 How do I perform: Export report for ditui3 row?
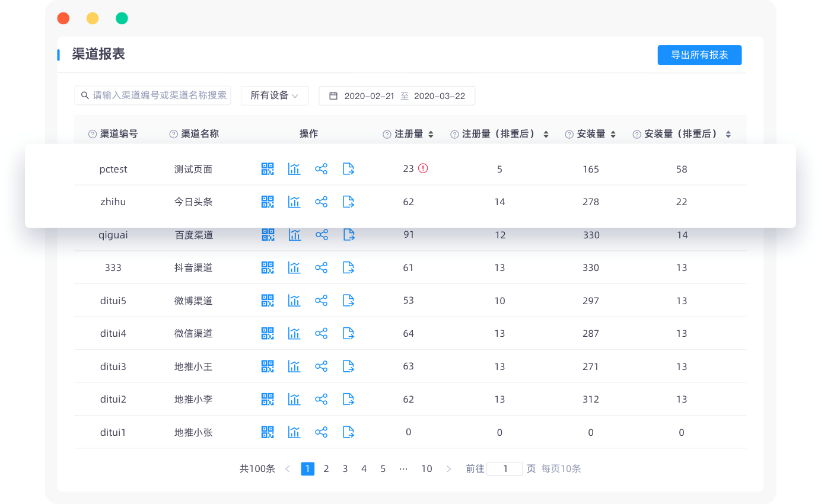[x=349, y=366]
